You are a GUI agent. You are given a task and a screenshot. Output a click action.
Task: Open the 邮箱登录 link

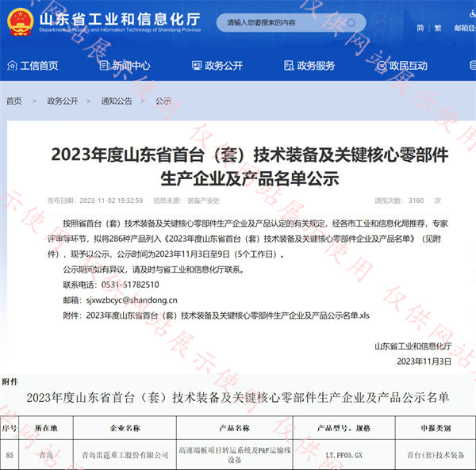coord(464,29)
